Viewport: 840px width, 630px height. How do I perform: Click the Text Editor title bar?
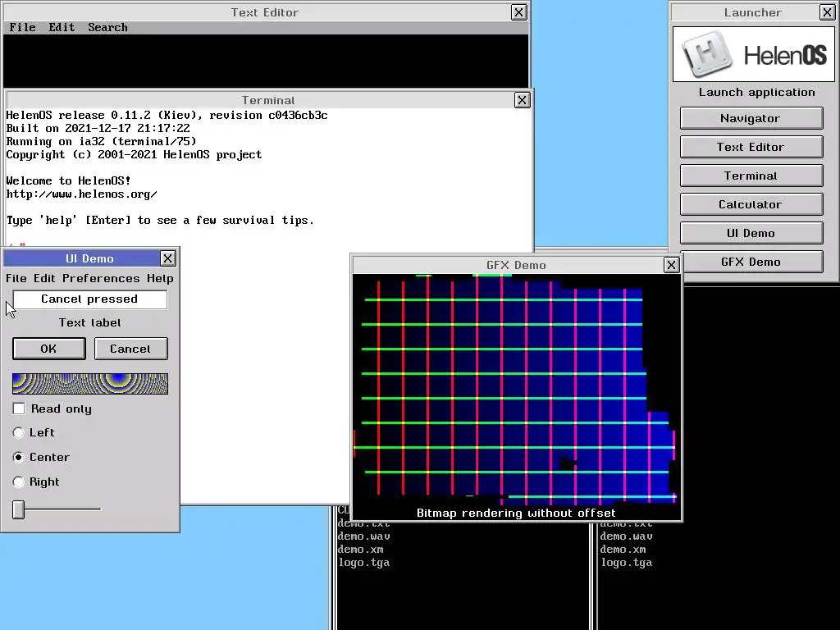(257, 12)
